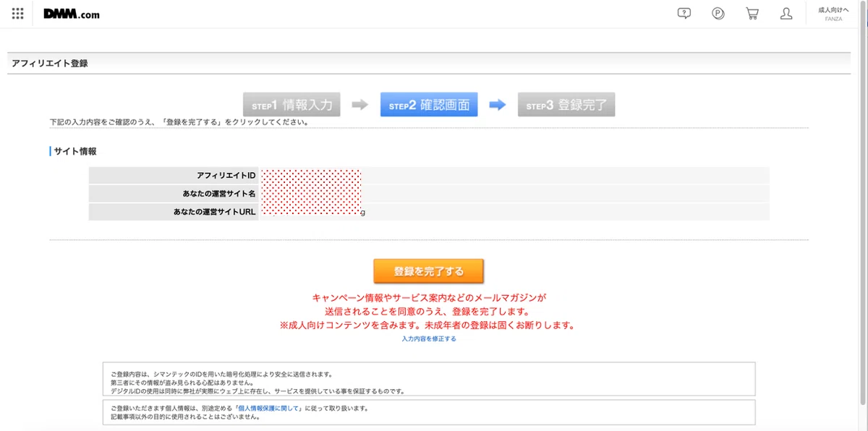Open the points P icon

(718, 14)
